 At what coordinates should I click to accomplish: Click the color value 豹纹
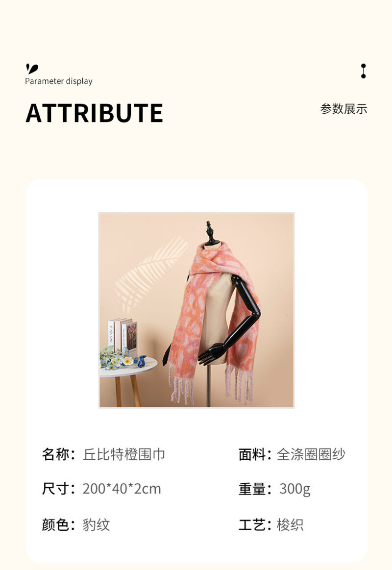96,524
